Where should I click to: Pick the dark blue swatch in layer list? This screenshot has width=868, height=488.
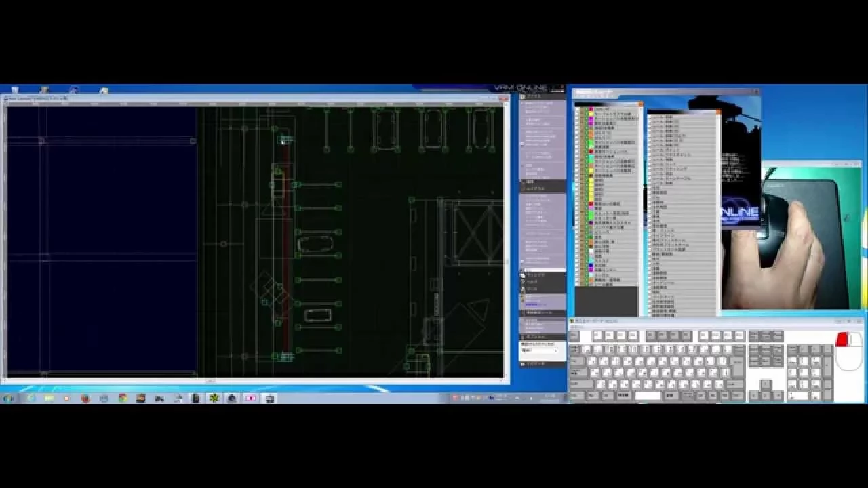[x=591, y=265]
